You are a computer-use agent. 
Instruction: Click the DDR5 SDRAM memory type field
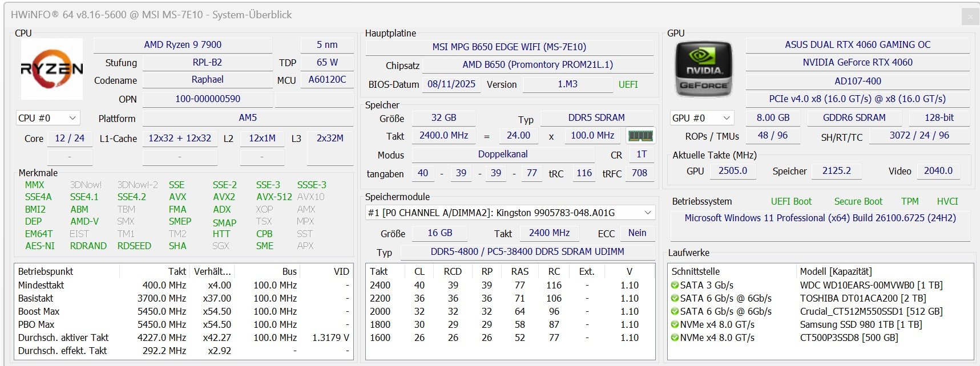(596, 117)
